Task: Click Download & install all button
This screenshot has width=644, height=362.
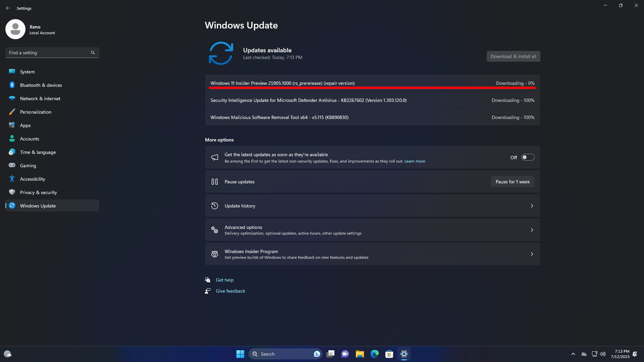Action: click(x=513, y=56)
